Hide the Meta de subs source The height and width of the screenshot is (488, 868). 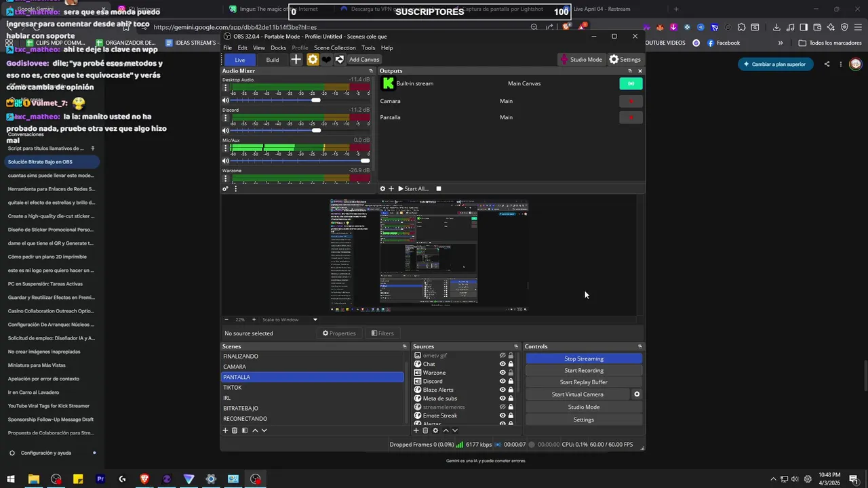point(502,399)
